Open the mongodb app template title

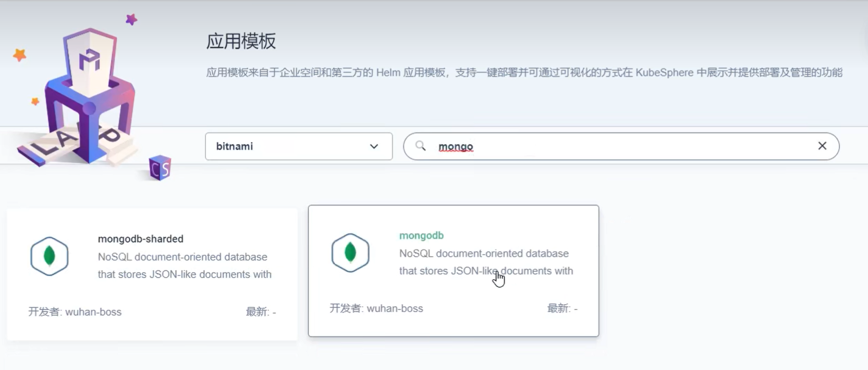421,235
